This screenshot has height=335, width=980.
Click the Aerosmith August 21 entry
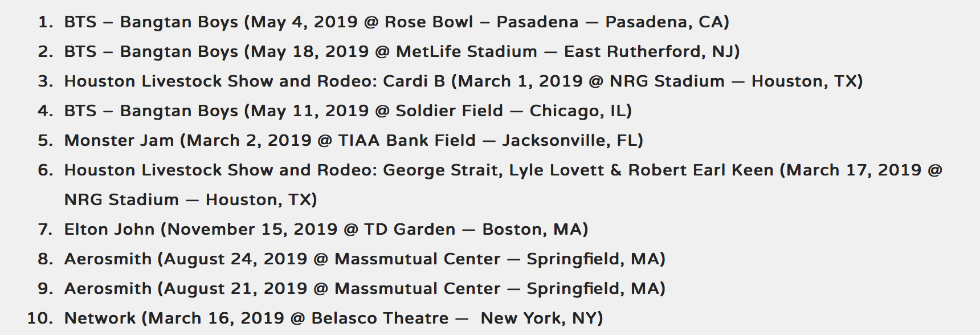(365, 289)
